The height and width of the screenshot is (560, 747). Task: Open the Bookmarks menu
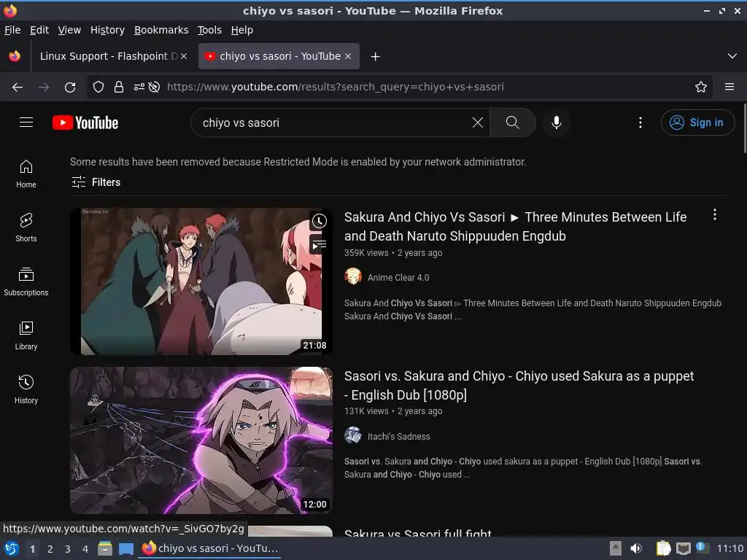(161, 30)
